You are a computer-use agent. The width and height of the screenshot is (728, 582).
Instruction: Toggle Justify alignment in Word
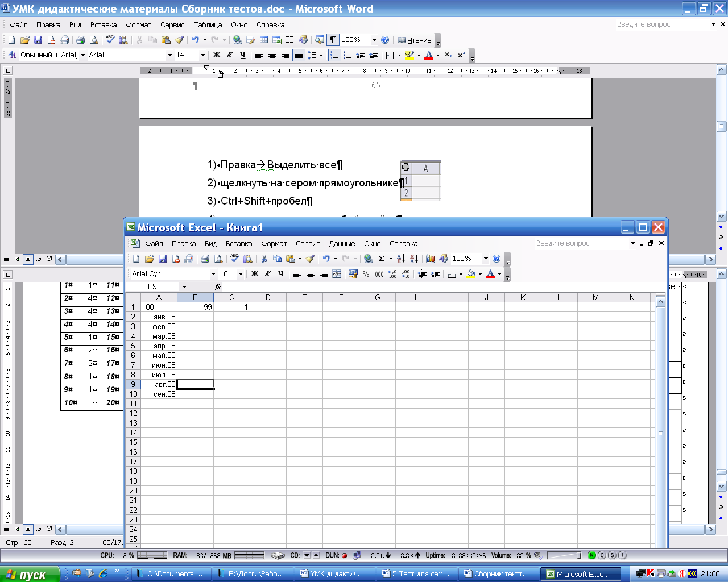tap(298, 55)
